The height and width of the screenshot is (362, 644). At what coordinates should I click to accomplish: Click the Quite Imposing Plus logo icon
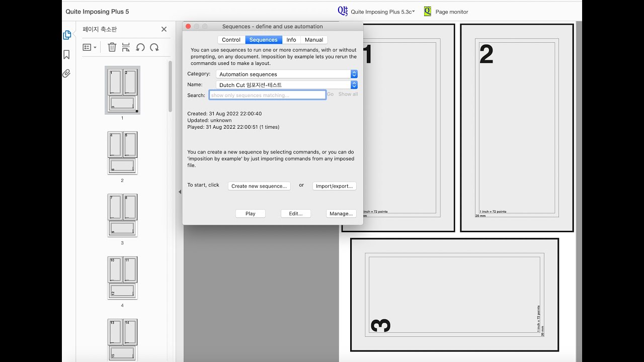[x=343, y=11]
